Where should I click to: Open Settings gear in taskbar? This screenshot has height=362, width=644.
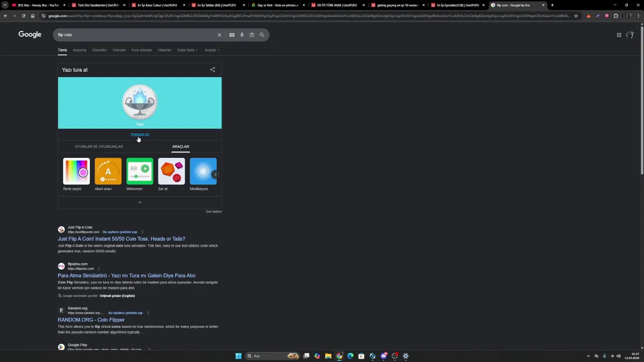pyautogui.click(x=406, y=356)
